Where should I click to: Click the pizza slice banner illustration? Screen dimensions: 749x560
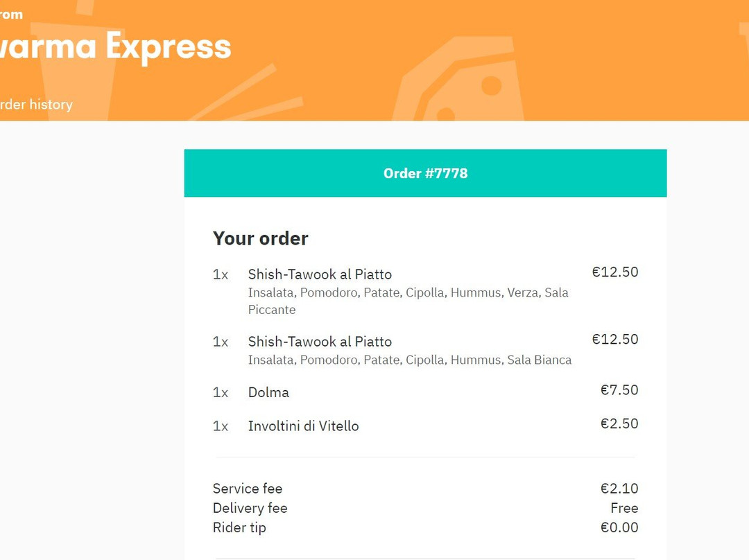[x=458, y=79]
